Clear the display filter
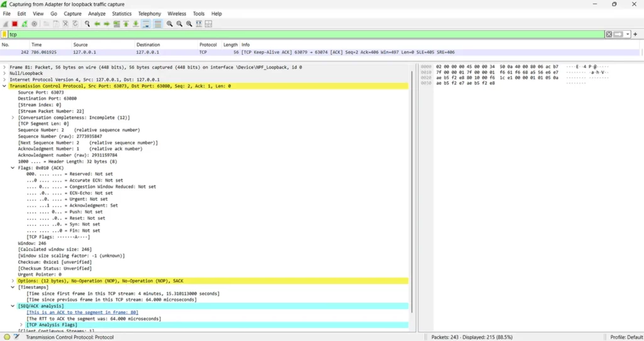 pos(609,35)
